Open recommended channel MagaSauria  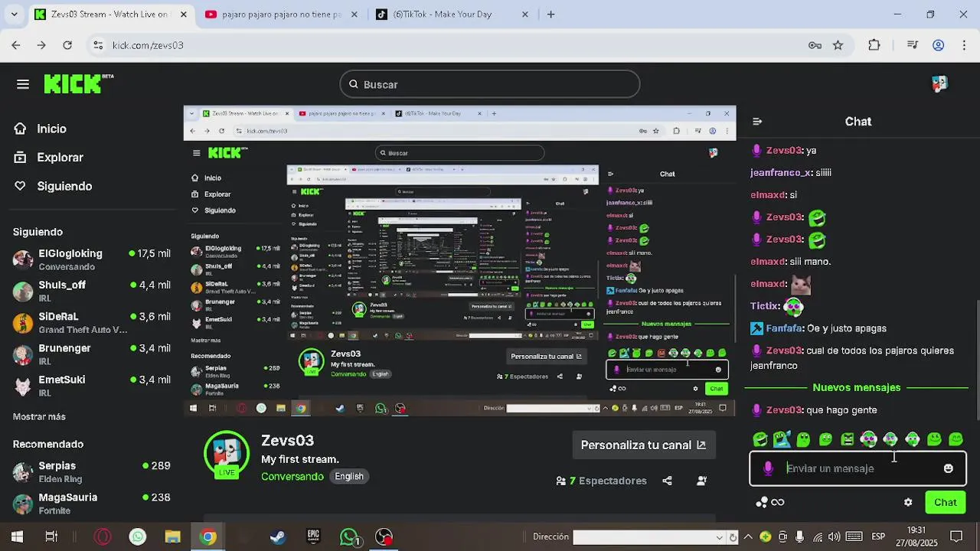coord(92,504)
